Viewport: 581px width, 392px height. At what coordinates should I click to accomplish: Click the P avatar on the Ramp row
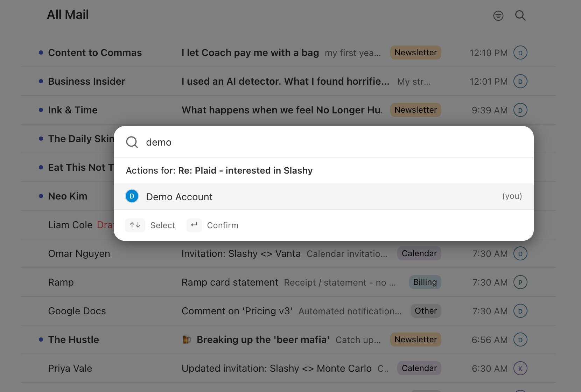520,282
